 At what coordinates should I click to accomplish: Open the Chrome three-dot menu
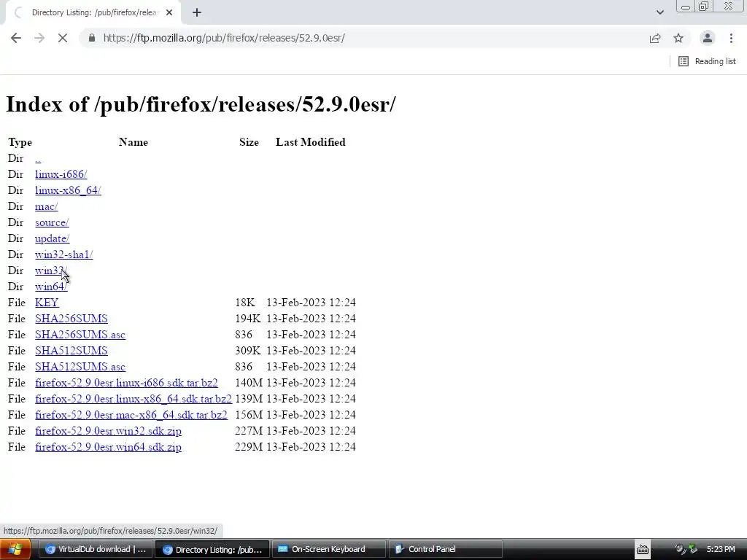pyautogui.click(x=731, y=38)
